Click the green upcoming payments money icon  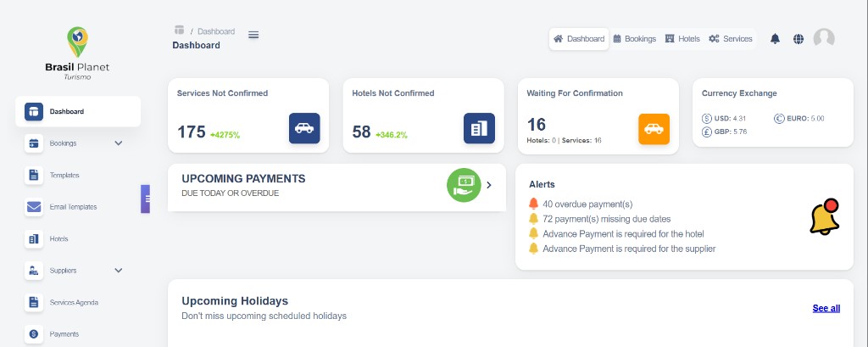click(x=464, y=184)
